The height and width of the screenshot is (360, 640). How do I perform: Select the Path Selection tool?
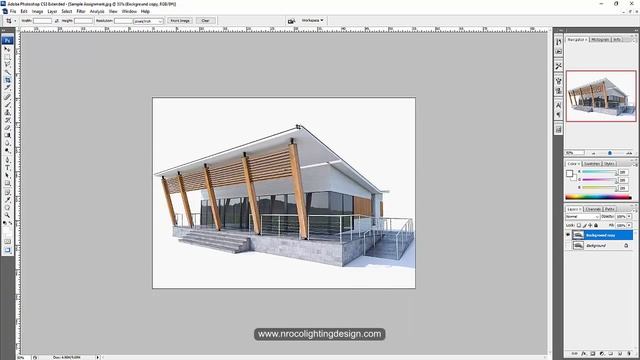(x=7, y=176)
